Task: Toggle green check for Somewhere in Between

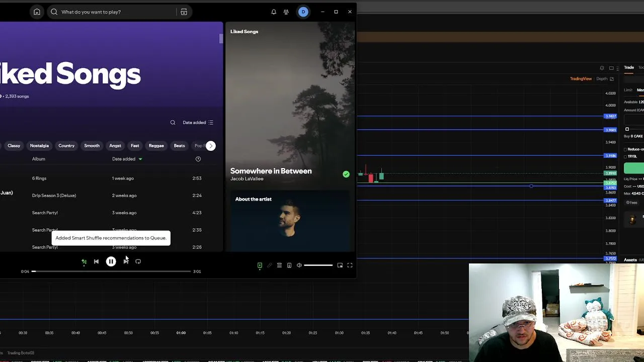Action: pos(346,174)
